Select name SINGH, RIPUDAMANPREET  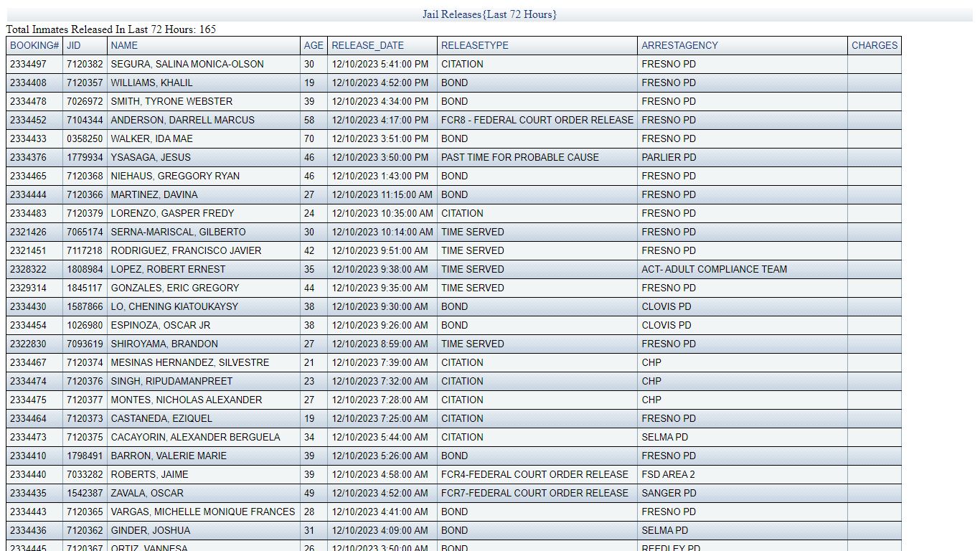[x=171, y=381]
